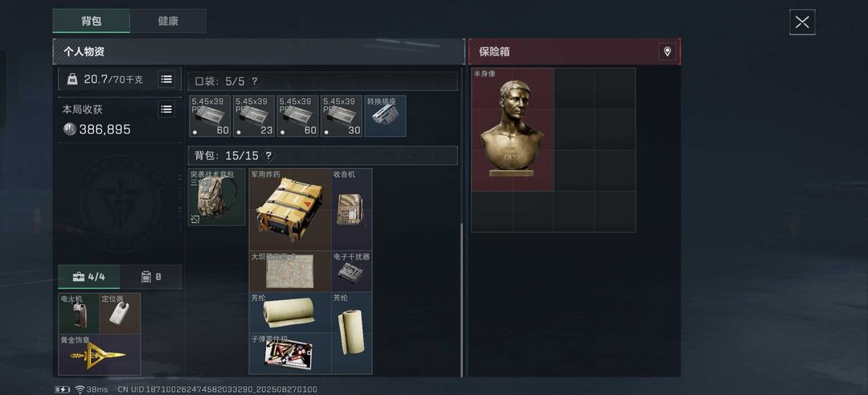Click the location pin icon in 保险箱 header
868x395 pixels.
pyautogui.click(x=667, y=51)
